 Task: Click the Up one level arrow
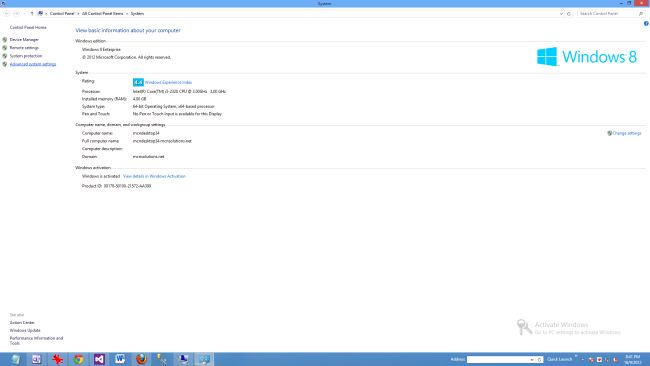tap(32, 14)
